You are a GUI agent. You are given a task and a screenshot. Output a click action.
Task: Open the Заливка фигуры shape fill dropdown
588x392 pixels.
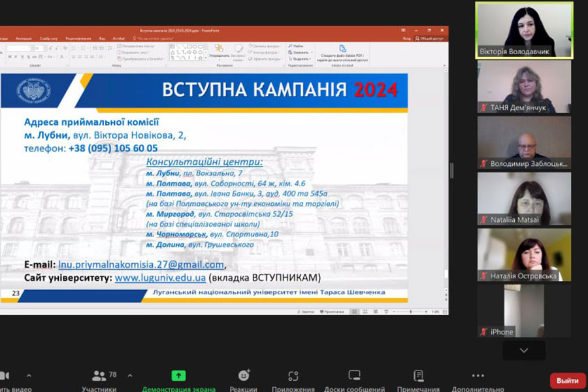click(x=265, y=46)
